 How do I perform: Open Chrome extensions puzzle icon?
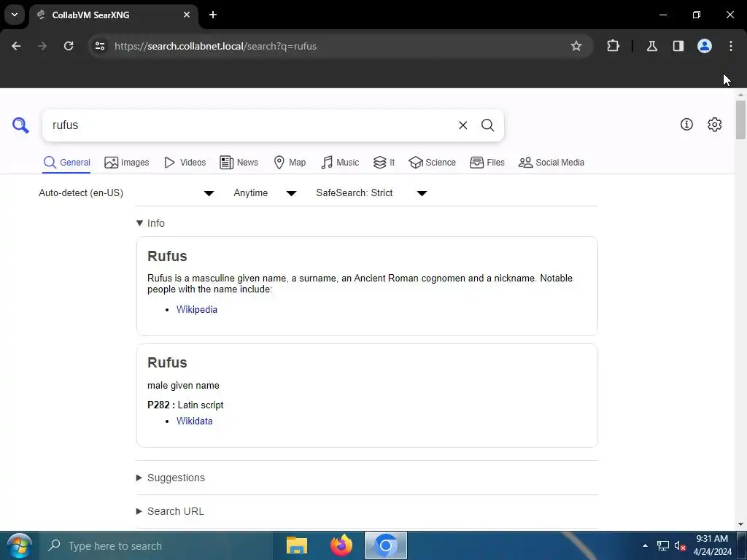pyautogui.click(x=613, y=46)
